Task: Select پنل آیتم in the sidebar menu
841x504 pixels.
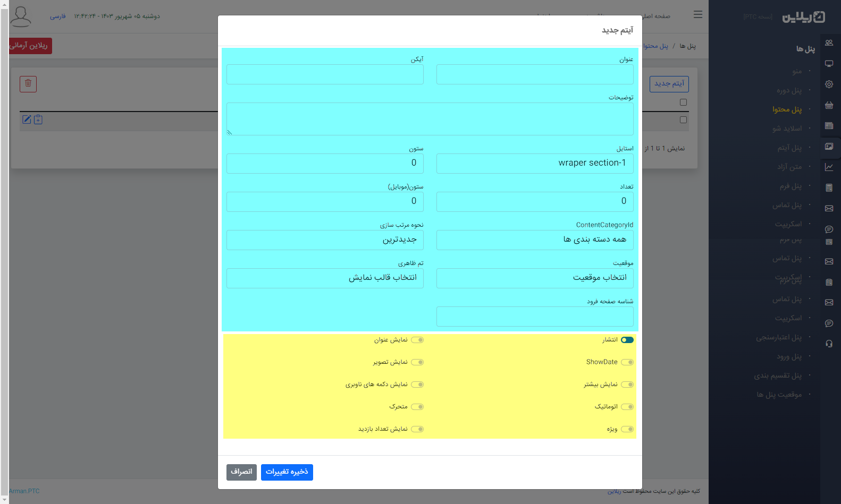Action: pyautogui.click(x=789, y=148)
